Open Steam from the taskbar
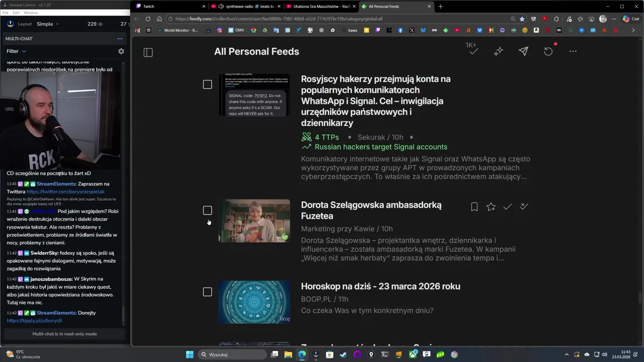Viewport: 644px width, 362px height. [343, 354]
